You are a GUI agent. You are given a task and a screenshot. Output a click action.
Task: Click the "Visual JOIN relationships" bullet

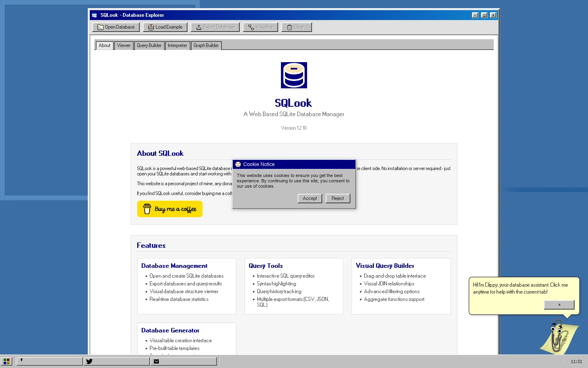coord(389,284)
